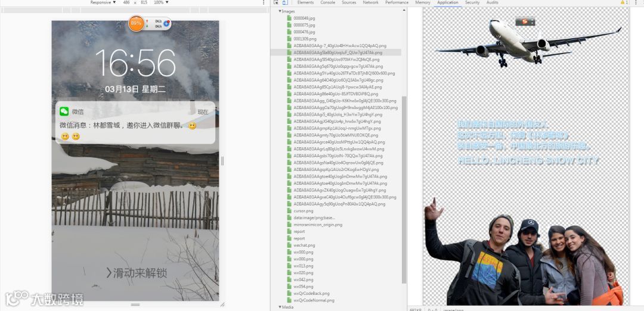Switch to the Memory tab
This screenshot has width=644, height=311.
423,2
